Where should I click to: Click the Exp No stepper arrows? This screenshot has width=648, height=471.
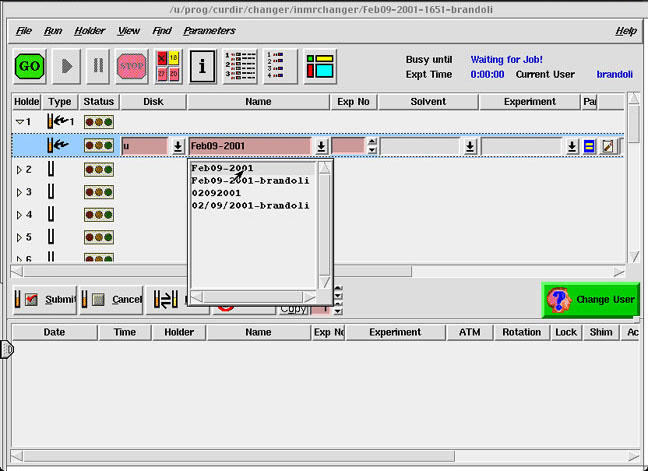(x=372, y=146)
